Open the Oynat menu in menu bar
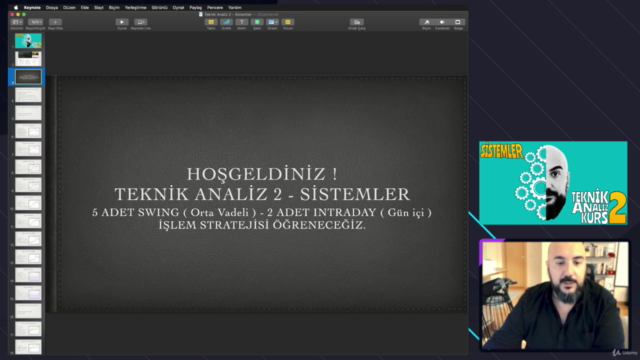640x360 pixels. (178, 7)
